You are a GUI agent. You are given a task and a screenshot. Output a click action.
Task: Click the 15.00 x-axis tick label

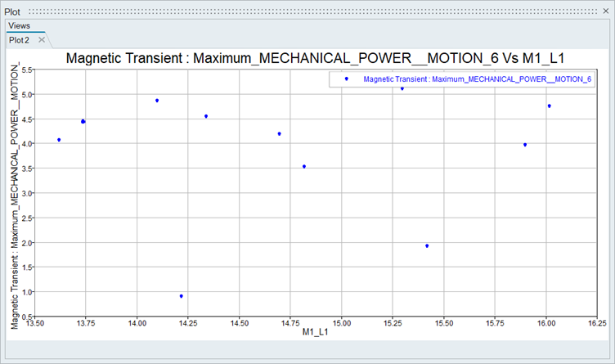click(x=341, y=323)
